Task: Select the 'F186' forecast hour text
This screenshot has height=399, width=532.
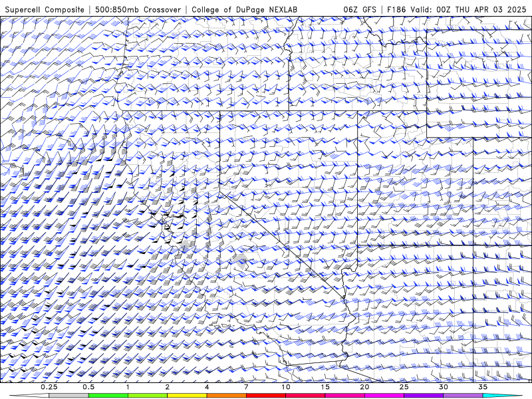Action: pos(396,9)
